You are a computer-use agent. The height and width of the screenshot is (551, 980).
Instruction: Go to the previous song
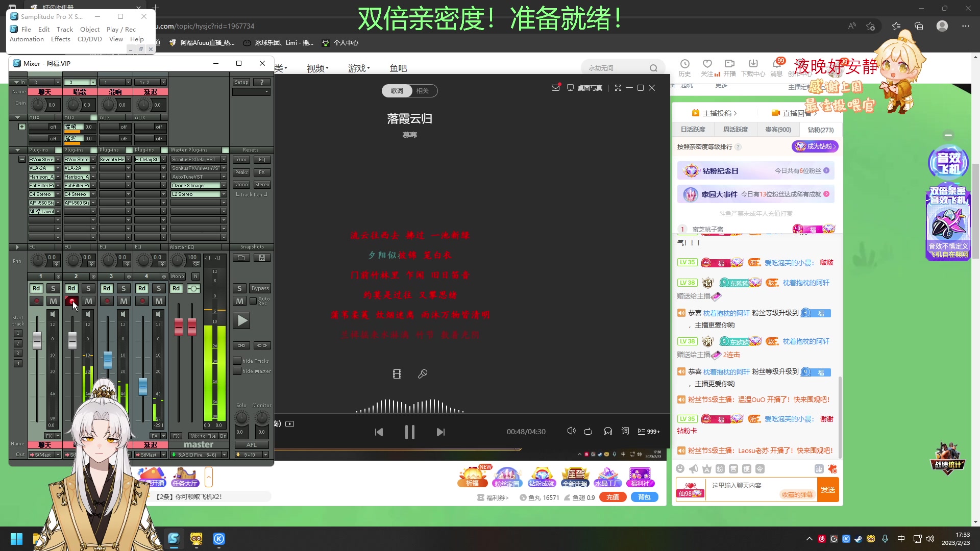tap(379, 432)
